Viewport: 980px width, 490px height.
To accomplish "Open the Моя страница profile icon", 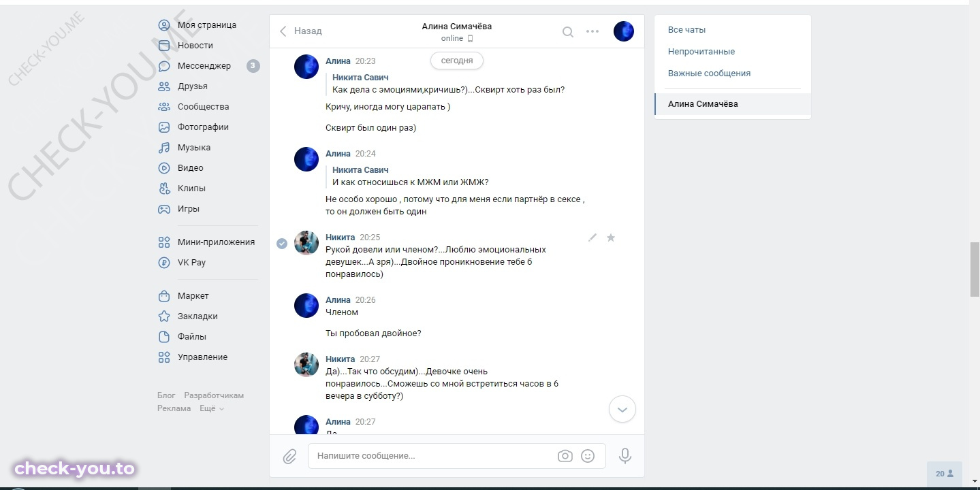I will tap(163, 25).
